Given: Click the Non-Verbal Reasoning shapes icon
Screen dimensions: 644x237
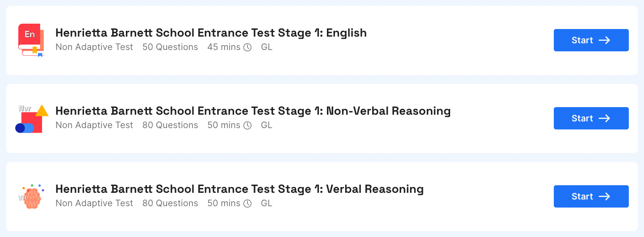Looking at the screenshot, I should pos(32,118).
